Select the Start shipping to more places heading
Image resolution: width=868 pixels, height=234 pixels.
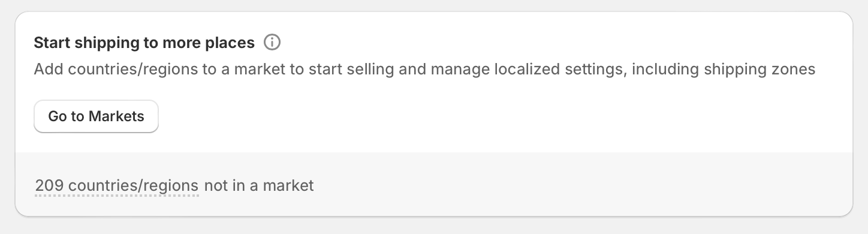click(144, 43)
